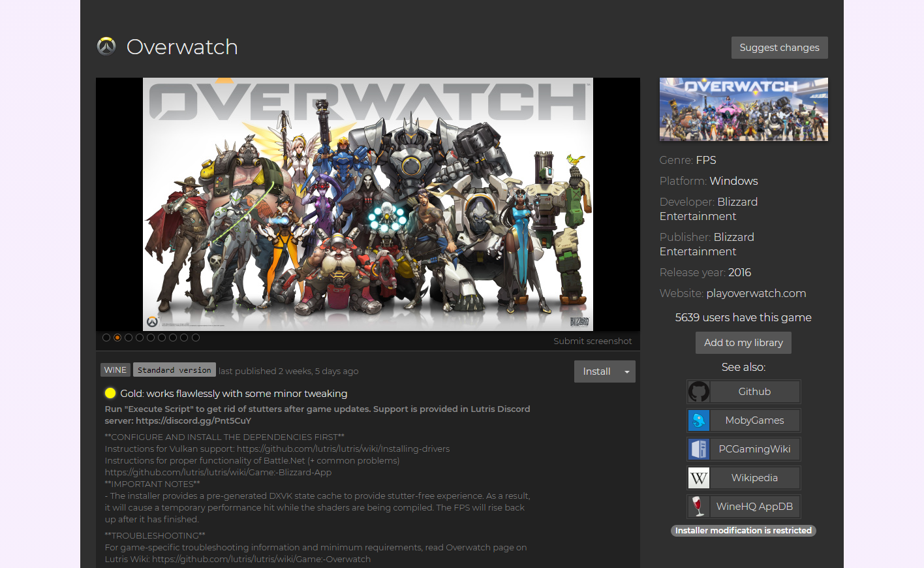The height and width of the screenshot is (568, 924).
Task: Click the PCGamingWiki button label
Action: click(754, 449)
